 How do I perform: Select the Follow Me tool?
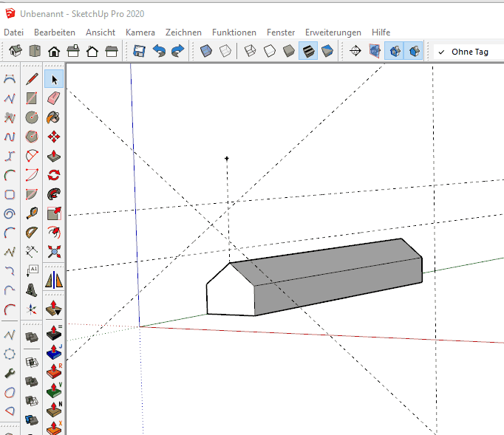point(53,194)
